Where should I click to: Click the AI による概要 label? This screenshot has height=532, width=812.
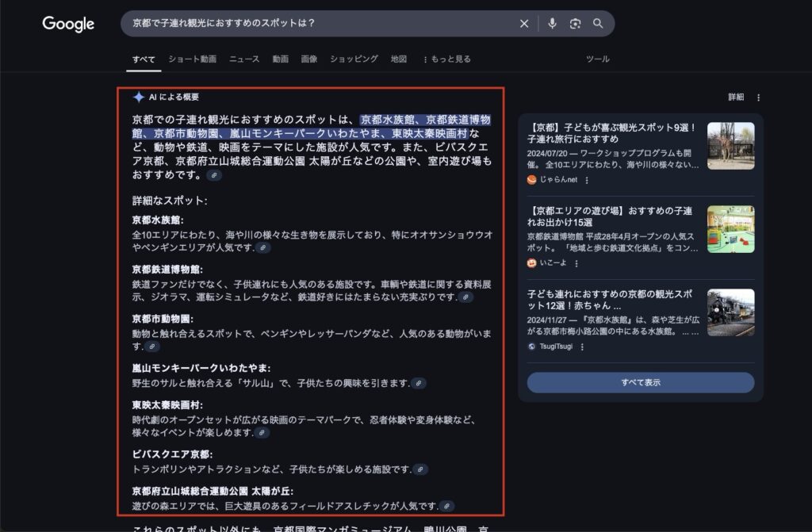click(174, 97)
